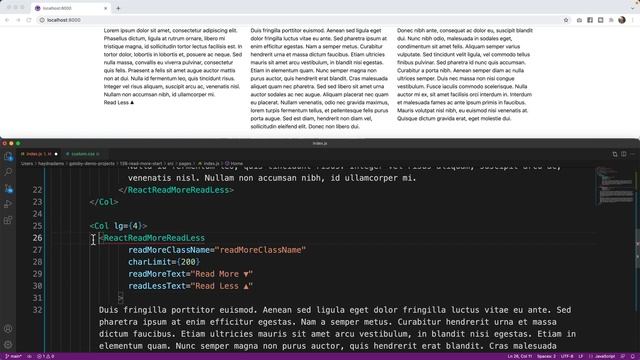Bookmark this page with the star icon
Image resolution: width=640 pixels, height=360 pixels.
click(566, 20)
